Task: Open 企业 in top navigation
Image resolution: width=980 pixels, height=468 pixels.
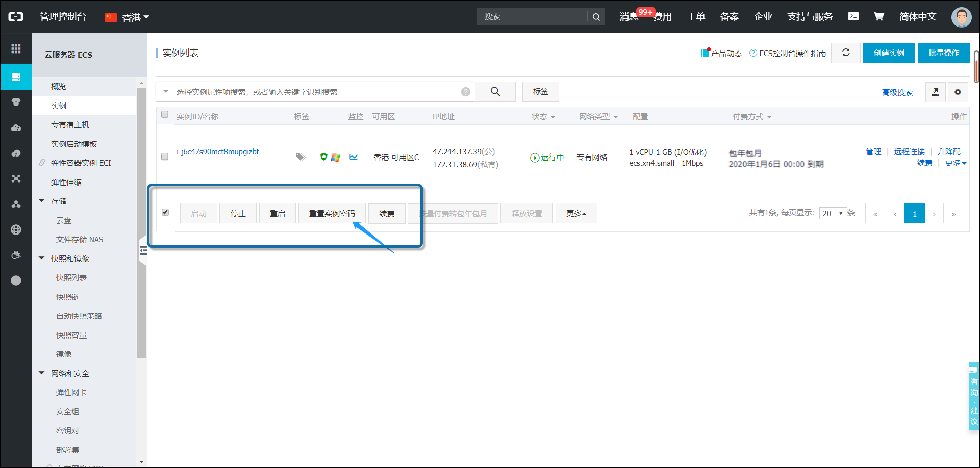Action: click(x=763, y=17)
